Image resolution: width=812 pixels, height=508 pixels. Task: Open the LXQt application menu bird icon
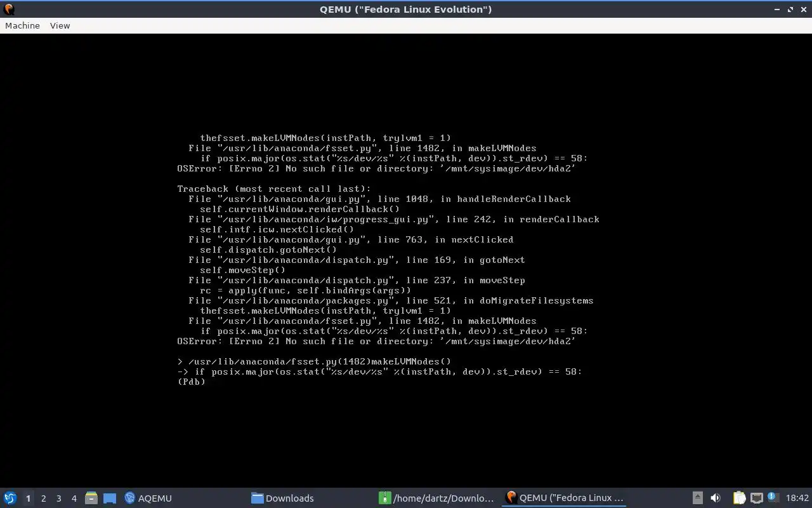tap(10, 498)
